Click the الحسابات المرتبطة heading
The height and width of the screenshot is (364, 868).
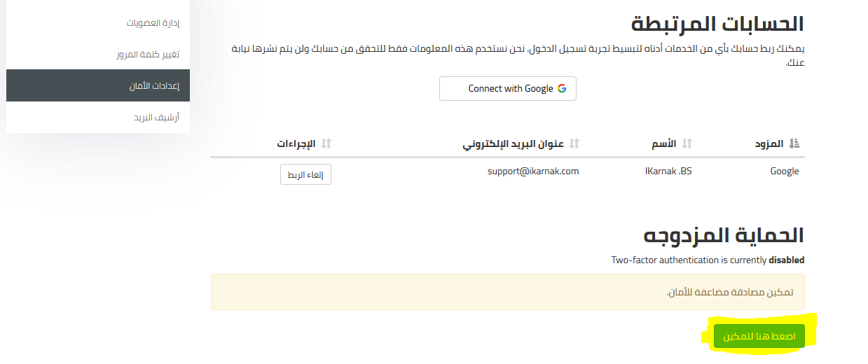(717, 23)
